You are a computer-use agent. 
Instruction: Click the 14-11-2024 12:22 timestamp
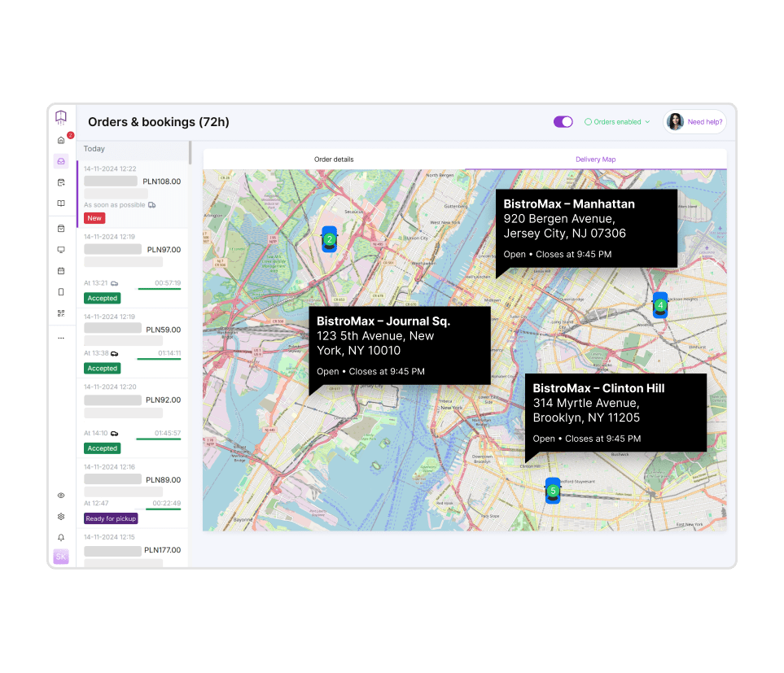point(110,169)
